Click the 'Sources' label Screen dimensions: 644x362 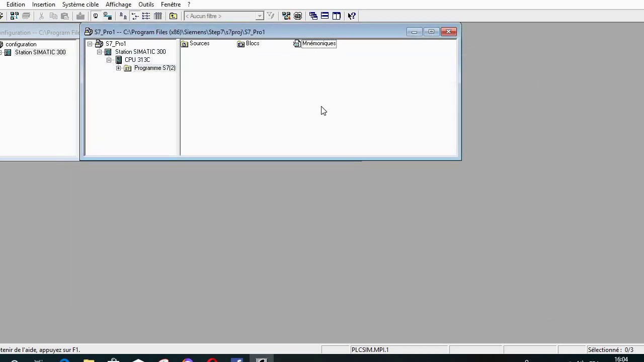(199, 43)
